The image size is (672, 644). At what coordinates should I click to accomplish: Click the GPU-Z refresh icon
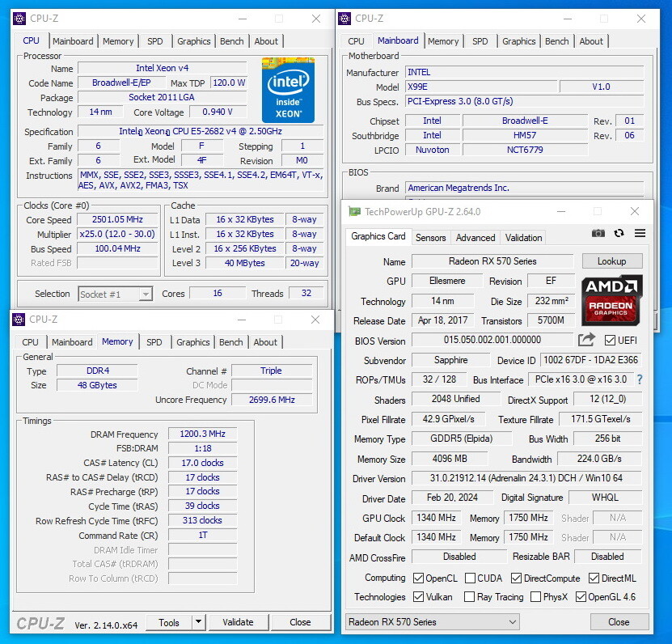click(x=619, y=234)
